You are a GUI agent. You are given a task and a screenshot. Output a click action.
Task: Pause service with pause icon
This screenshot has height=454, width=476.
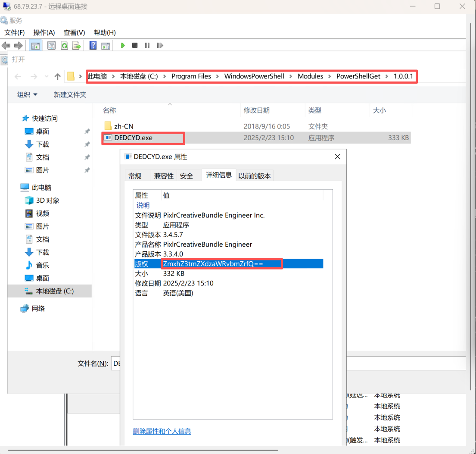[147, 46]
